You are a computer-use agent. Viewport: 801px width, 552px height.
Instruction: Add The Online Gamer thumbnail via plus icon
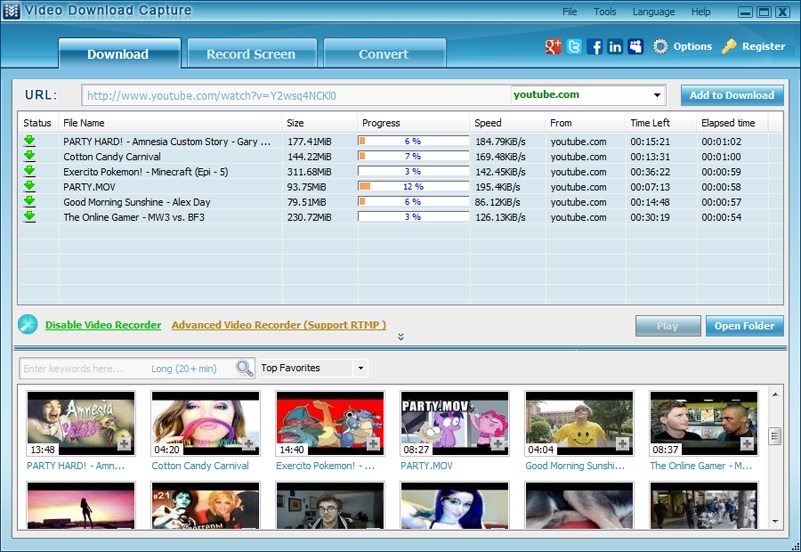pyautogui.click(x=747, y=444)
